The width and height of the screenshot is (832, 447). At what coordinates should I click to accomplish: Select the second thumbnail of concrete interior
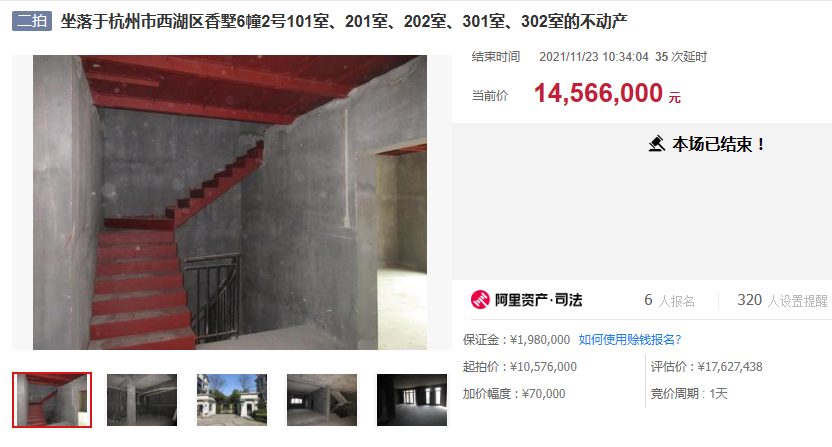(x=142, y=400)
